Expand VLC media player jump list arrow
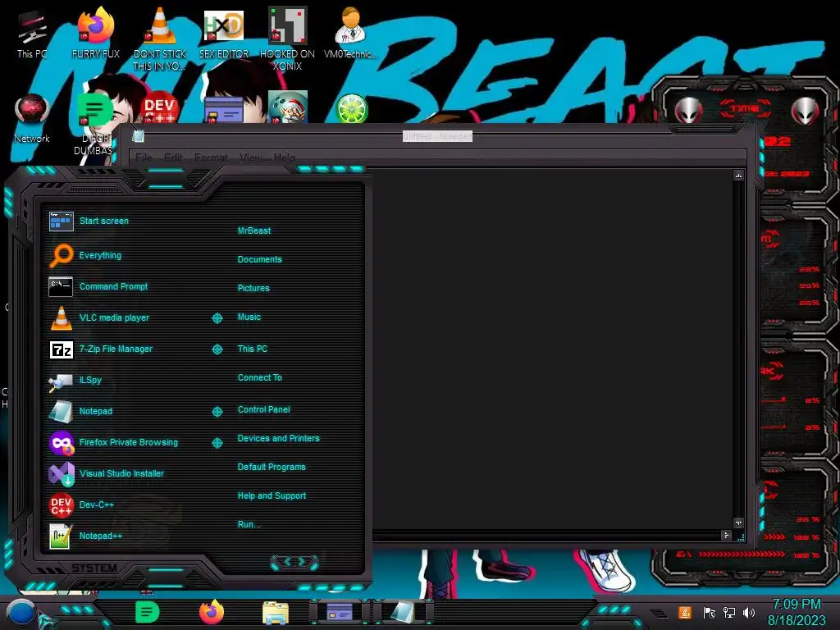840x630 pixels. pos(217,318)
